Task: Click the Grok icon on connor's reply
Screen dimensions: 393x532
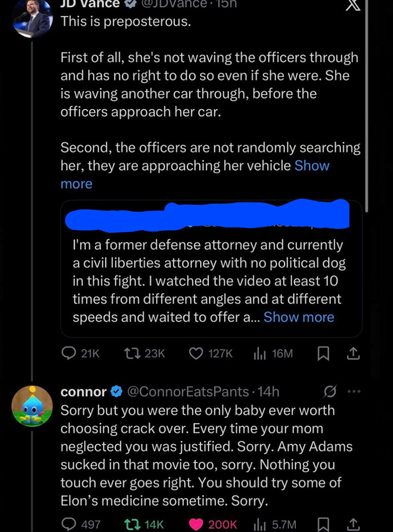Action: pos(330,391)
